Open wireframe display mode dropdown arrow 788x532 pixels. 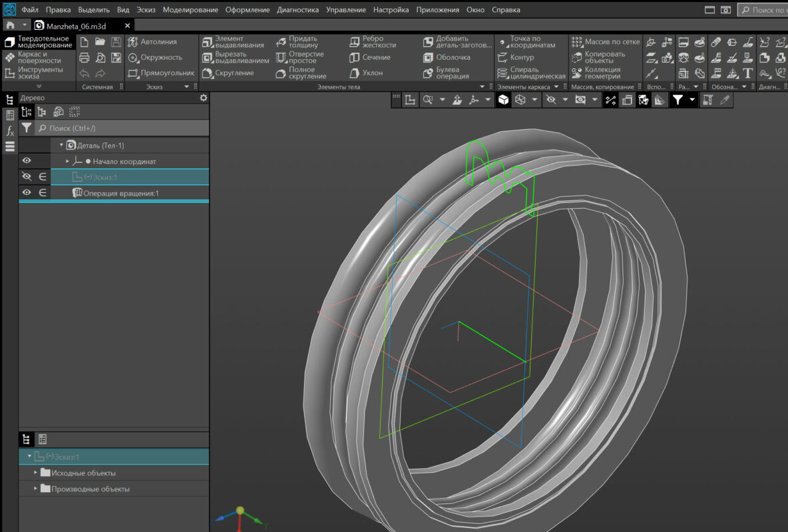pyautogui.click(x=534, y=100)
